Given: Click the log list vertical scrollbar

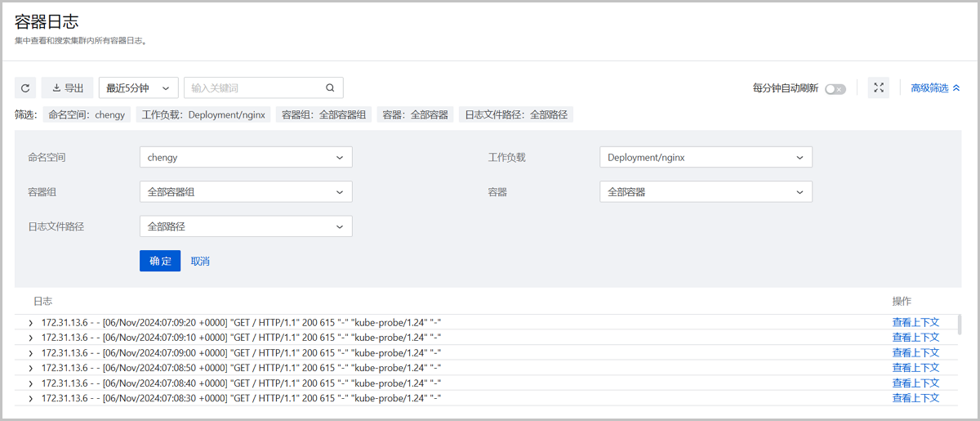Looking at the screenshot, I should [959, 325].
